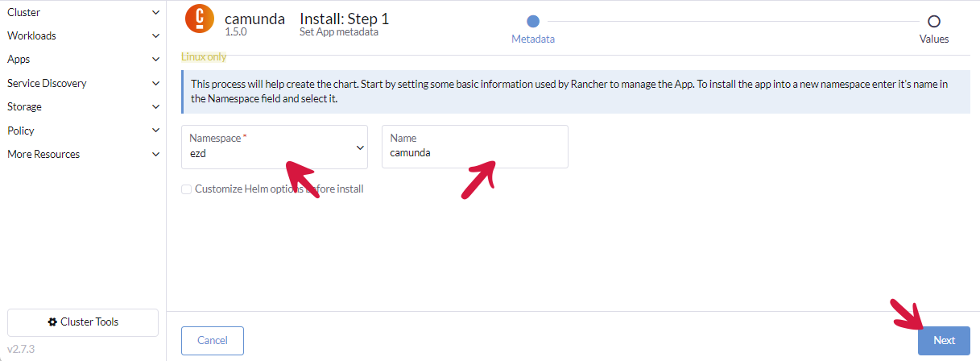
Task: Enable Customize Helm options before install checkbox
Action: 187,189
